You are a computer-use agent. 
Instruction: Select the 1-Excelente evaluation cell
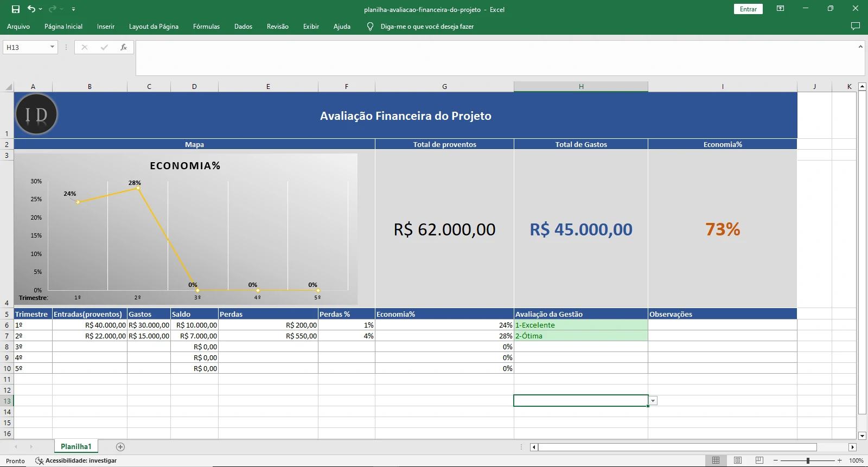click(x=581, y=325)
